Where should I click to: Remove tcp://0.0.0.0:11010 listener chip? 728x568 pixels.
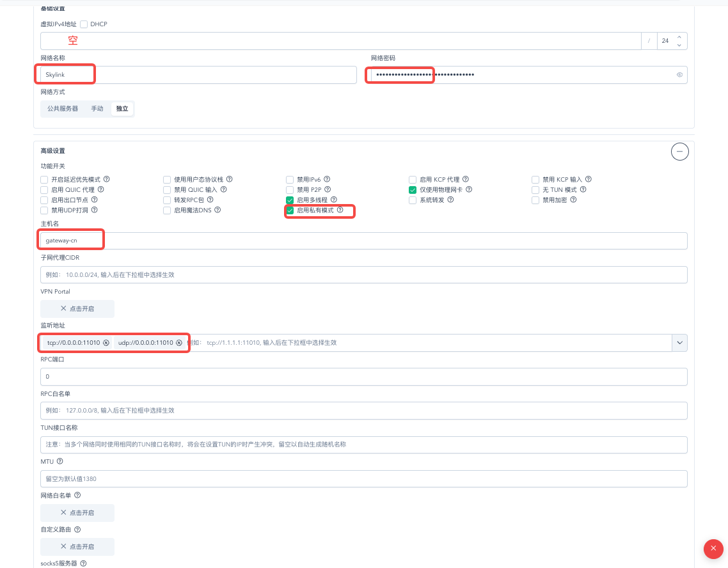click(x=106, y=342)
